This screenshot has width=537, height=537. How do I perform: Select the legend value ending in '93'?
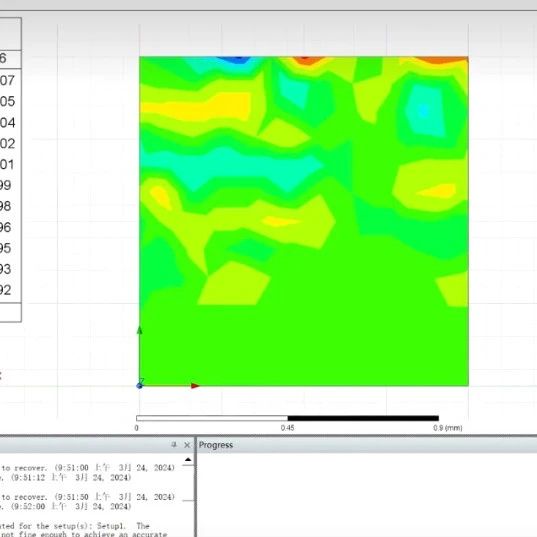(6, 269)
